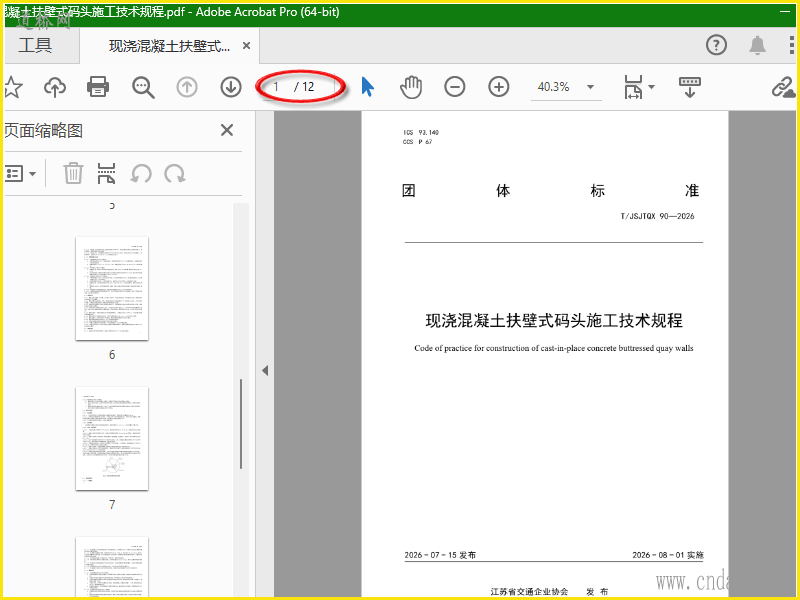Add bookmark star to this file
This screenshot has height=600, width=800.
13,87
